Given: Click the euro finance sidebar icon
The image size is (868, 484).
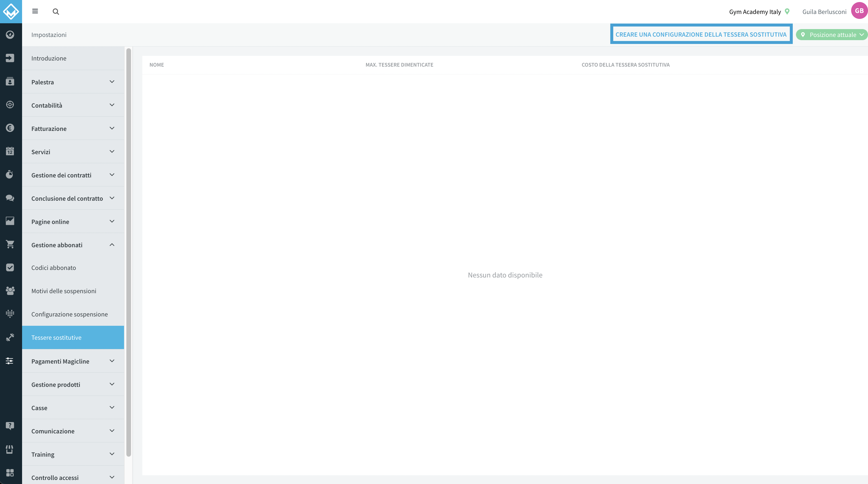Looking at the screenshot, I should point(10,128).
